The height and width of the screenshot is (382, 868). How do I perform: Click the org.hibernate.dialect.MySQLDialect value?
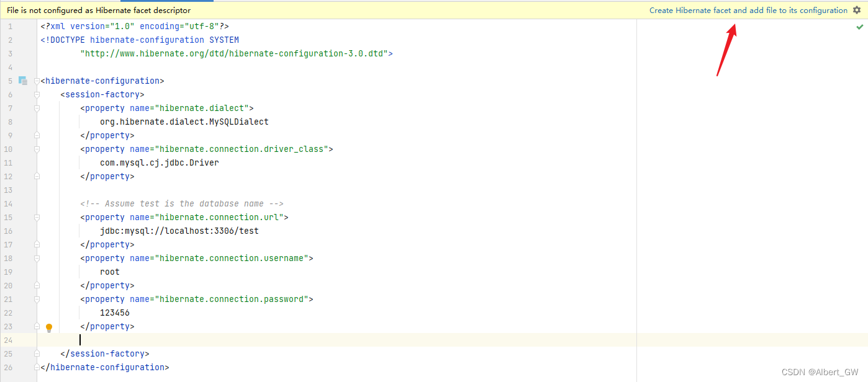pyautogui.click(x=184, y=121)
